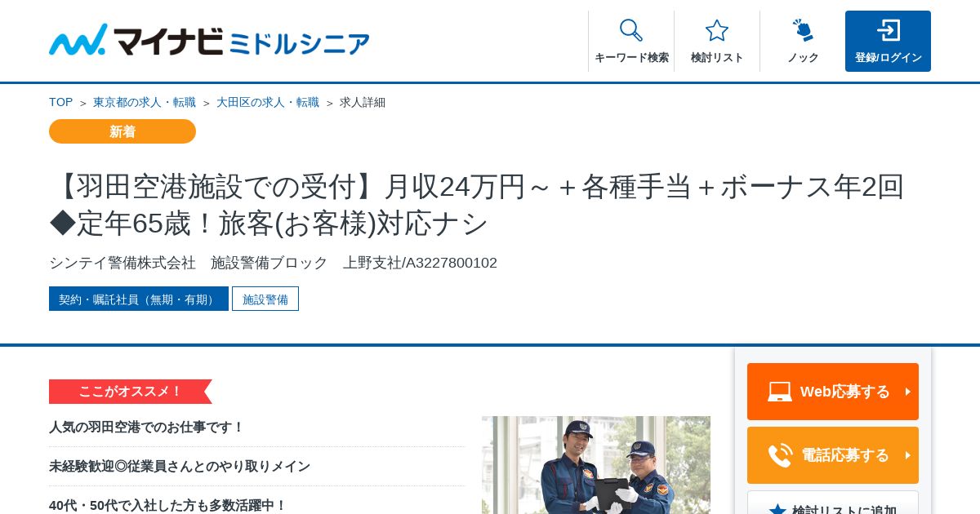Go to TOP breadcrumb link
Screen dimensions: 980x514
[60, 102]
